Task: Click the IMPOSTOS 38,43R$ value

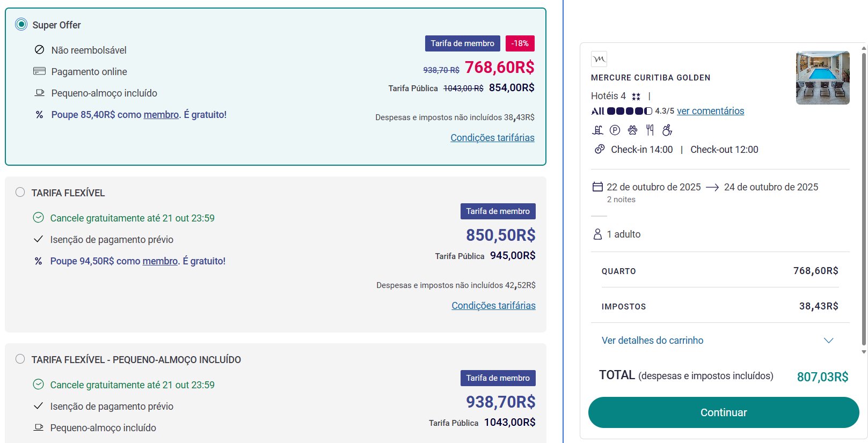Action: tap(819, 306)
